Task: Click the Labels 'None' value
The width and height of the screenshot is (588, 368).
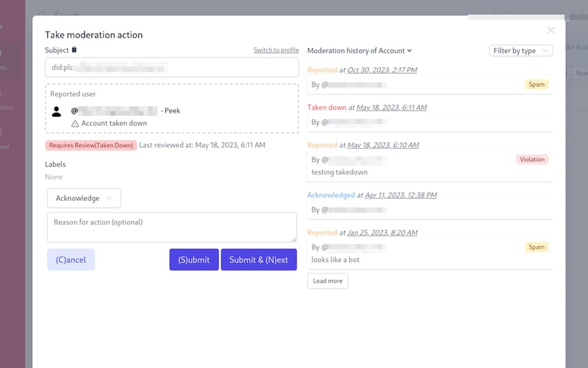Action: (x=54, y=177)
